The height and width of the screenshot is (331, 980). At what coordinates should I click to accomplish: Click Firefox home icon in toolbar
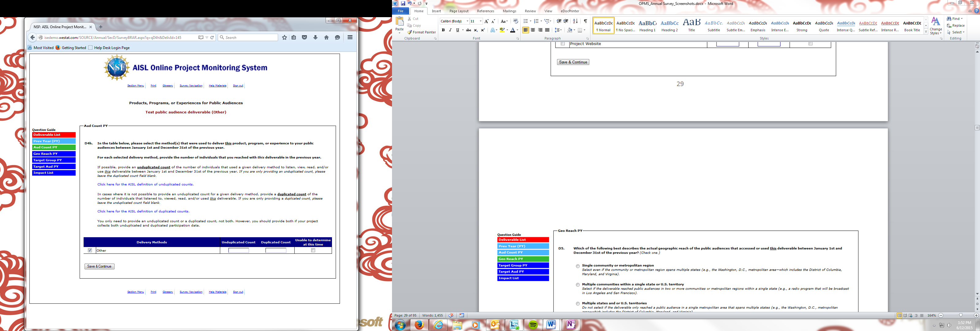point(326,37)
